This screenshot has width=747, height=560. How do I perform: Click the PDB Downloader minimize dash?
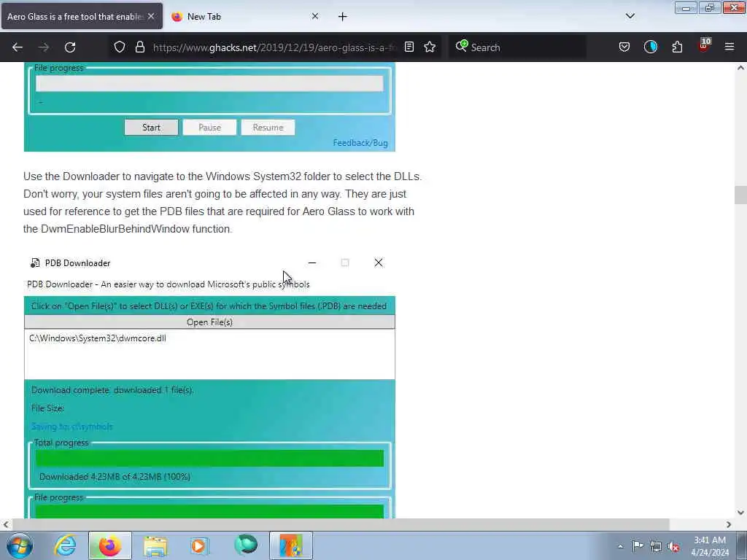312,262
